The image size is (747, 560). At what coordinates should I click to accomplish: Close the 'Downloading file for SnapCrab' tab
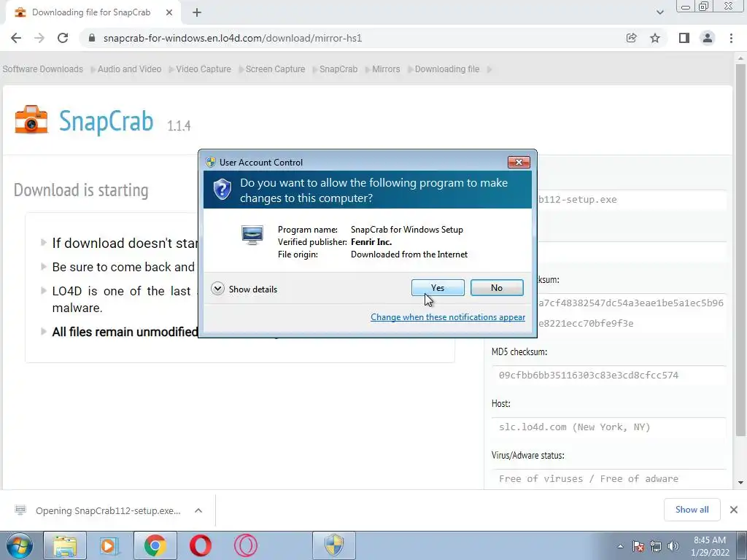169,12
